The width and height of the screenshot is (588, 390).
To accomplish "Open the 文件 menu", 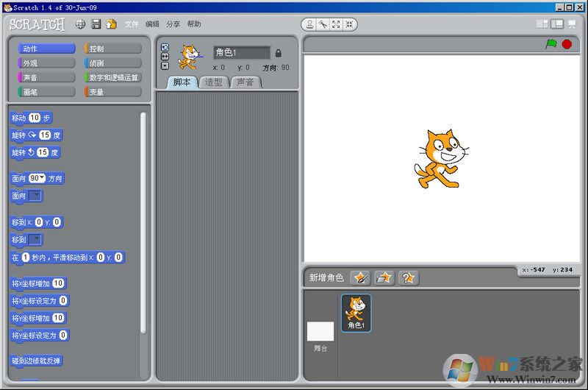I will (x=132, y=24).
